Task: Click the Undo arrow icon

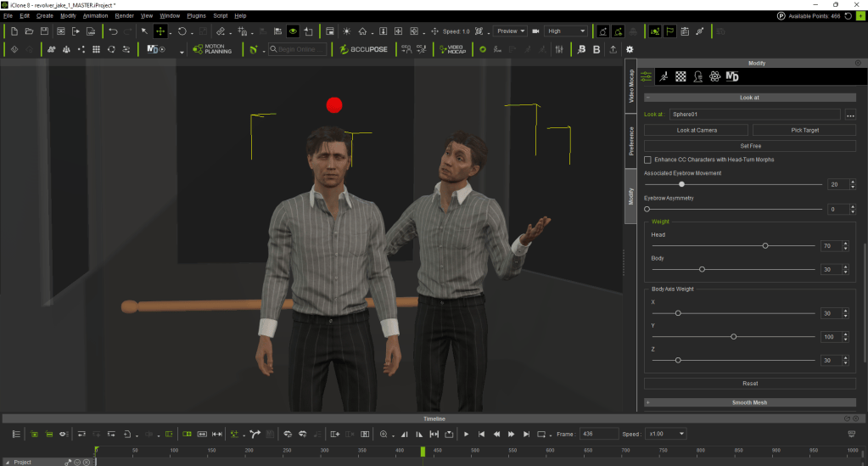Action: [x=114, y=31]
